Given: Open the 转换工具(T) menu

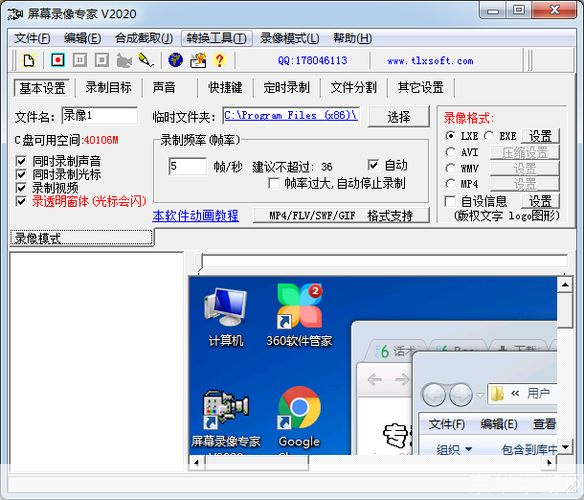Looking at the screenshot, I should [x=216, y=38].
